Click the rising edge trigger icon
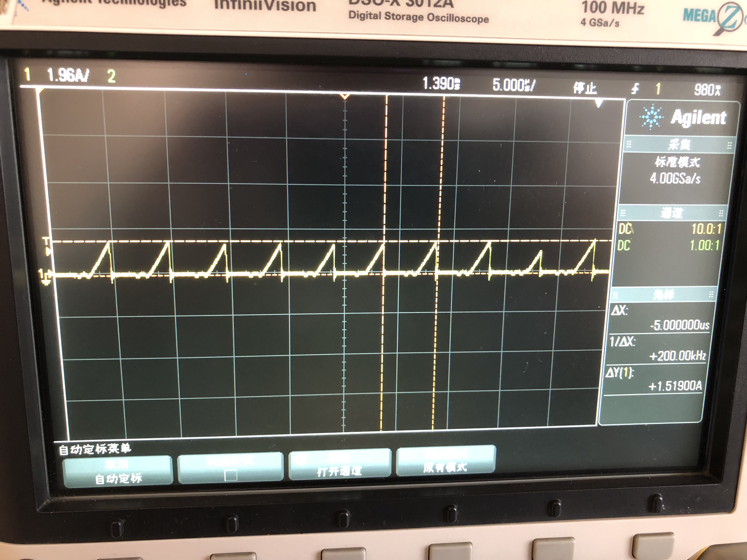The image size is (747, 560). (635, 89)
